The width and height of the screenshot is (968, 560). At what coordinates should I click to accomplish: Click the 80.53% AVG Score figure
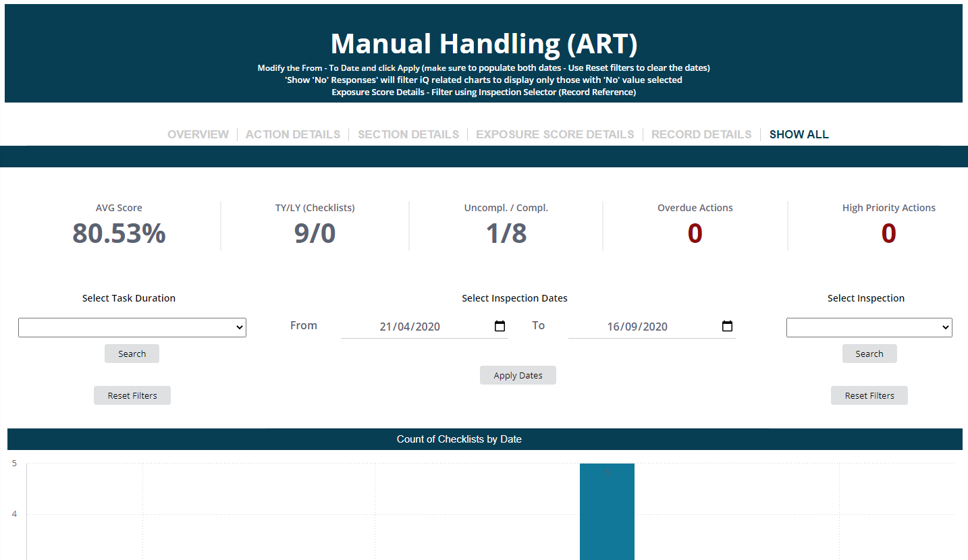coord(119,233)
